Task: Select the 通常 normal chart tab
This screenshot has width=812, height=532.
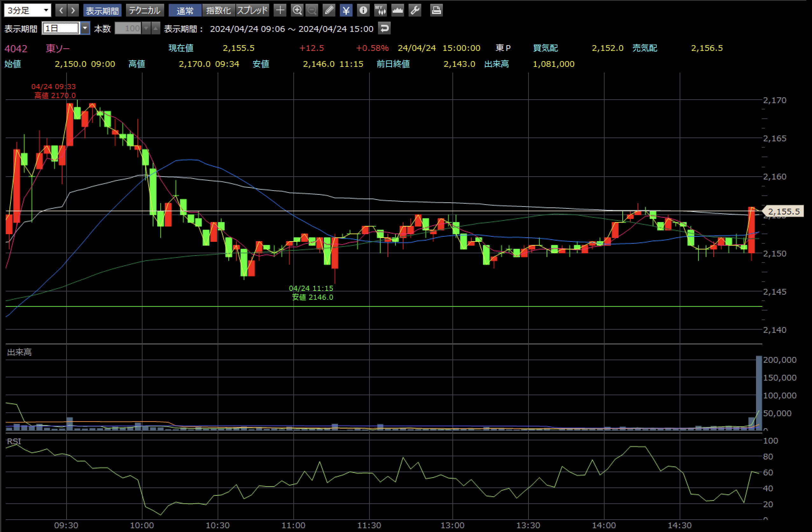Action: 185,10
